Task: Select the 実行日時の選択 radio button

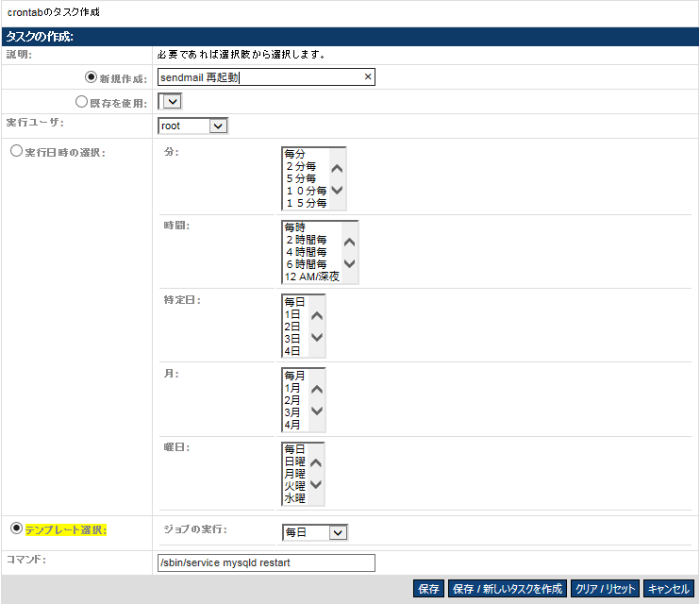Action: pyautogui.click(x=16, y=151)
